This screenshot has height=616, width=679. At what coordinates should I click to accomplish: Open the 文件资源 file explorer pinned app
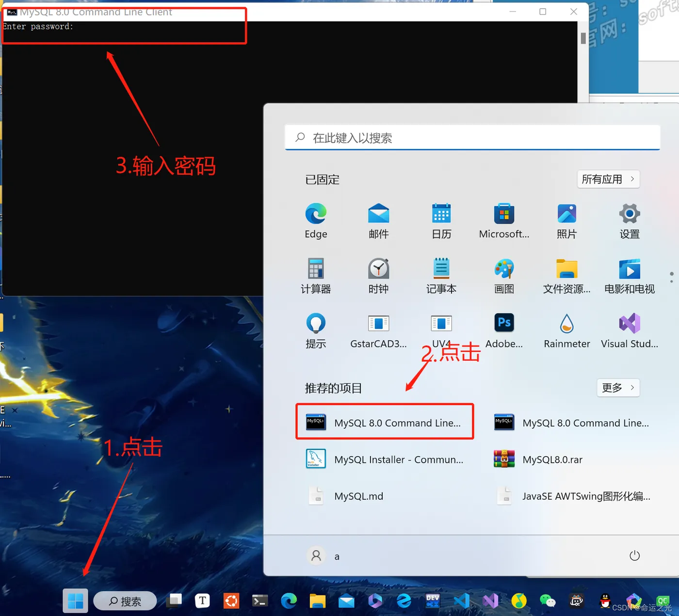click(567, 276)
